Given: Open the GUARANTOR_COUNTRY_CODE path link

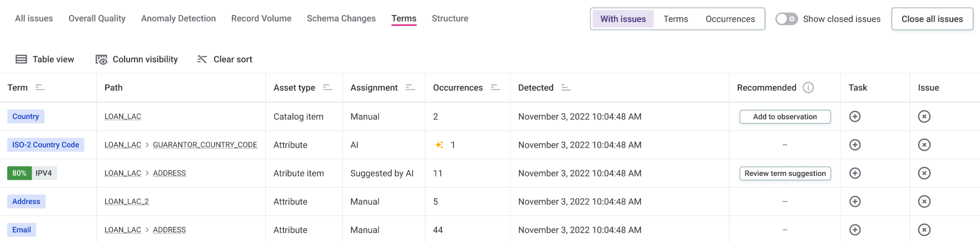Looking at the screenshot, I should (x=205, y=145).
